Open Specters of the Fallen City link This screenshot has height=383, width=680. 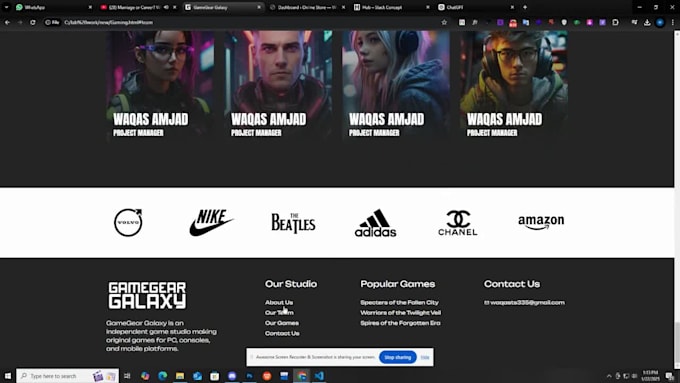coord(399,302)
